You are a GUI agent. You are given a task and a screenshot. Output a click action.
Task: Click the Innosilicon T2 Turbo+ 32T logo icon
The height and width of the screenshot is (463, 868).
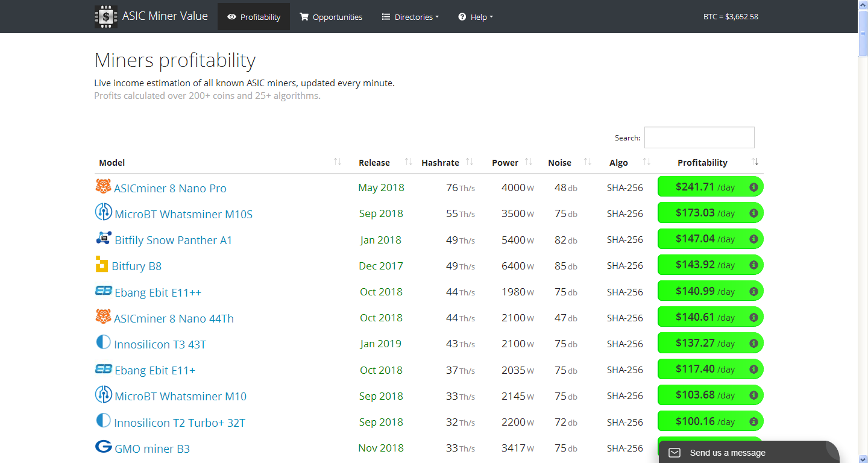103,420
